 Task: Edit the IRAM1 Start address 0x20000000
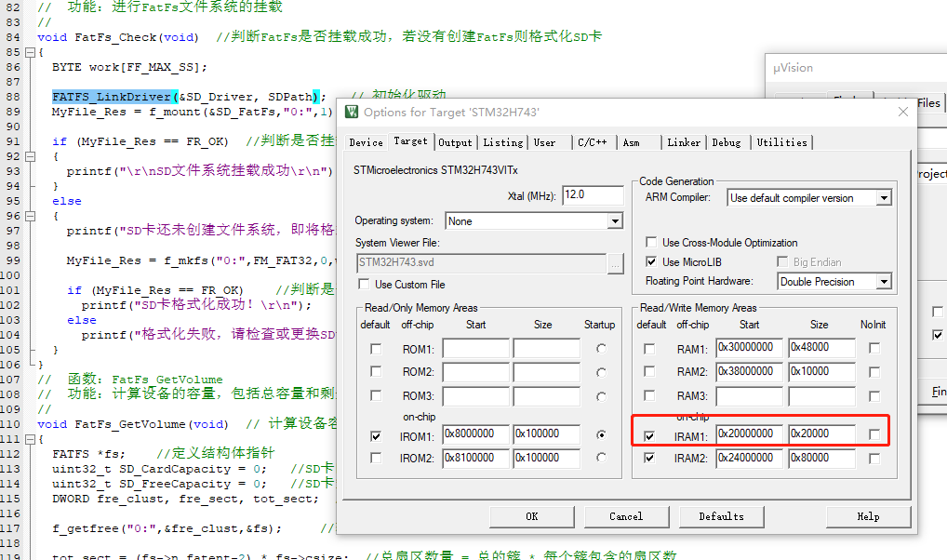pyautogui.click(x=750, y=433)
